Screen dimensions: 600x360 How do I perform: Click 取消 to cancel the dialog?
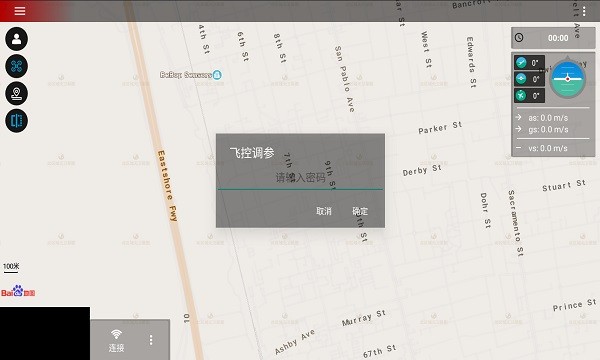coord(324,211)
